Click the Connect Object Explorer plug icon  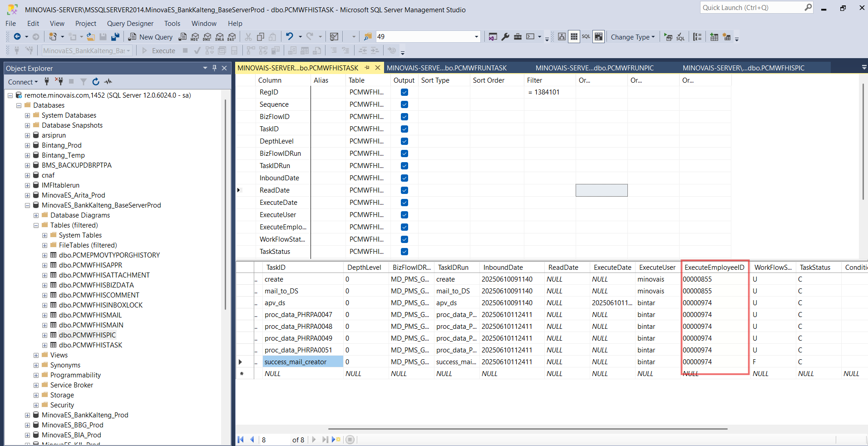tap(46, 82)
